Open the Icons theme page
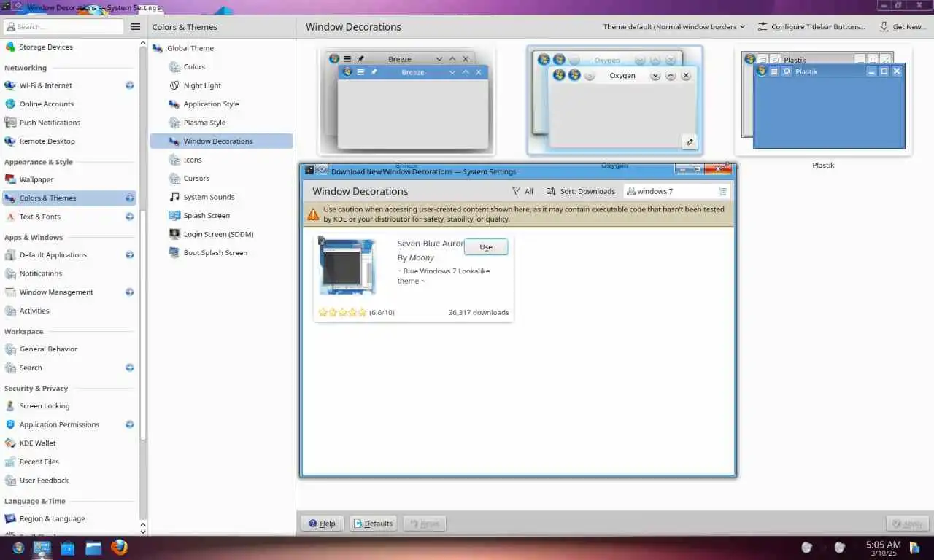The image size is (934, 560). pyautogui.click(x=222, y=160)
